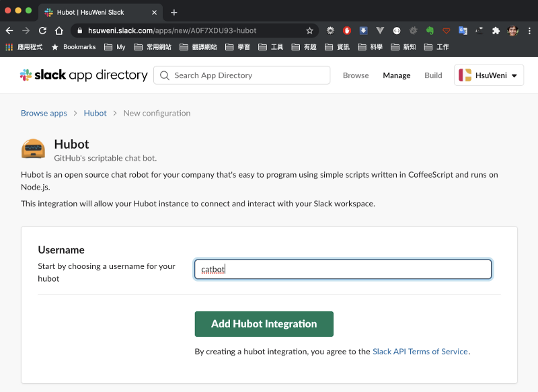Click the Browse apps breadcrumb link
This screenshot has height=392, width=538.
(x=44, y=113)
